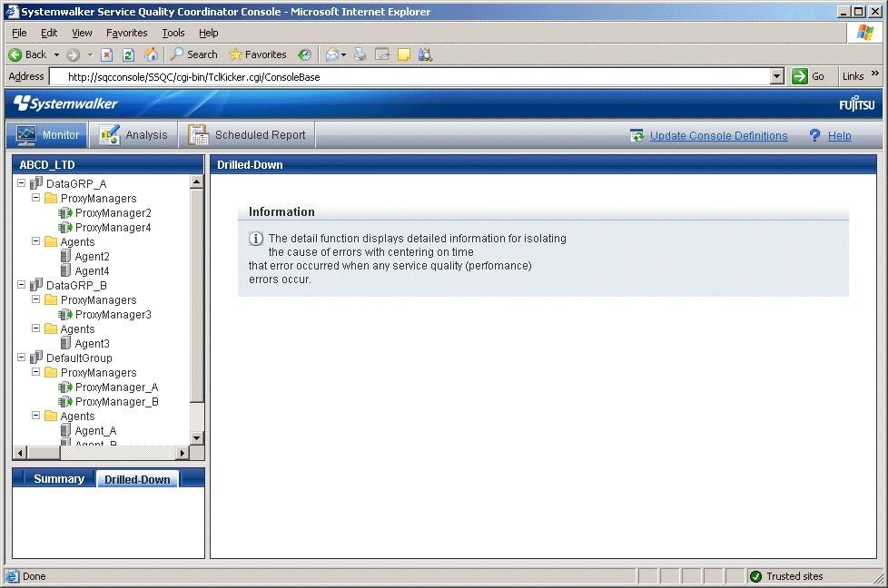The image size is (888, 588).
Task: Select ProxyManager_A in the tree
Action: [x=116, y=387]
